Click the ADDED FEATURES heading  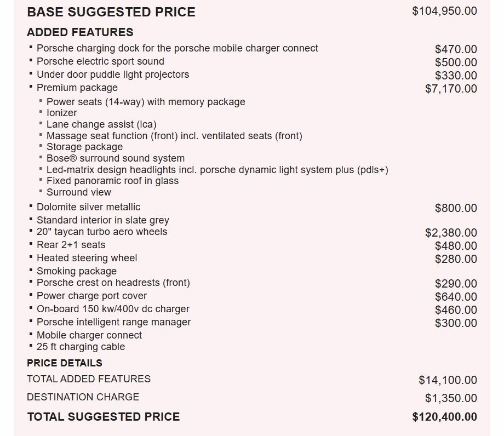(80, 32)
